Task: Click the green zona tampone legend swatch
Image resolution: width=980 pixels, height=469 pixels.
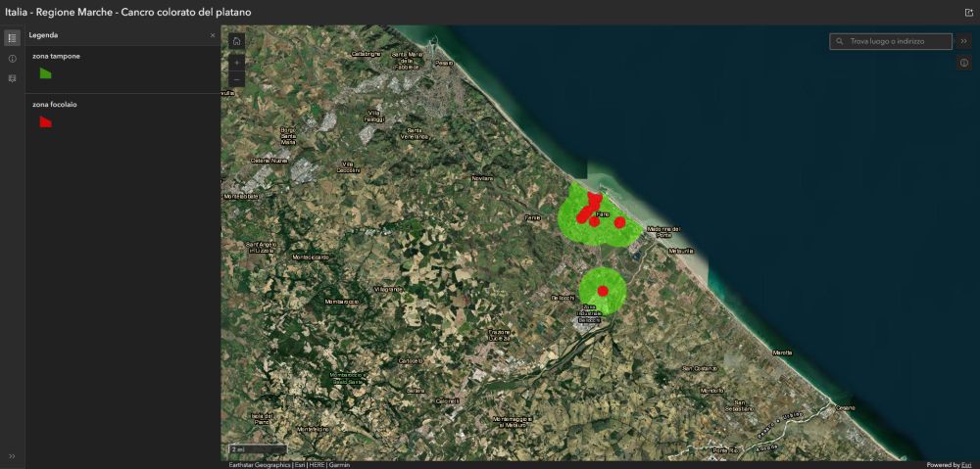Action: click(45, 73)
